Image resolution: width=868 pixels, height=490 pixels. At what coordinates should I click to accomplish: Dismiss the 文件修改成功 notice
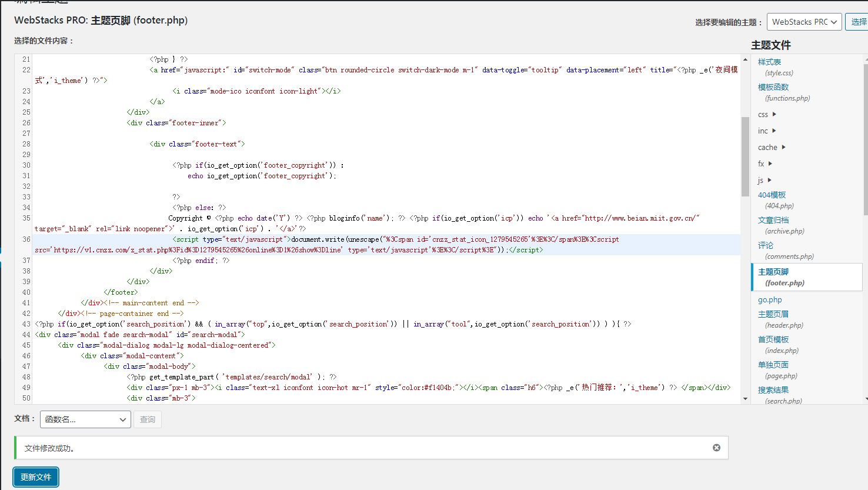716,448
